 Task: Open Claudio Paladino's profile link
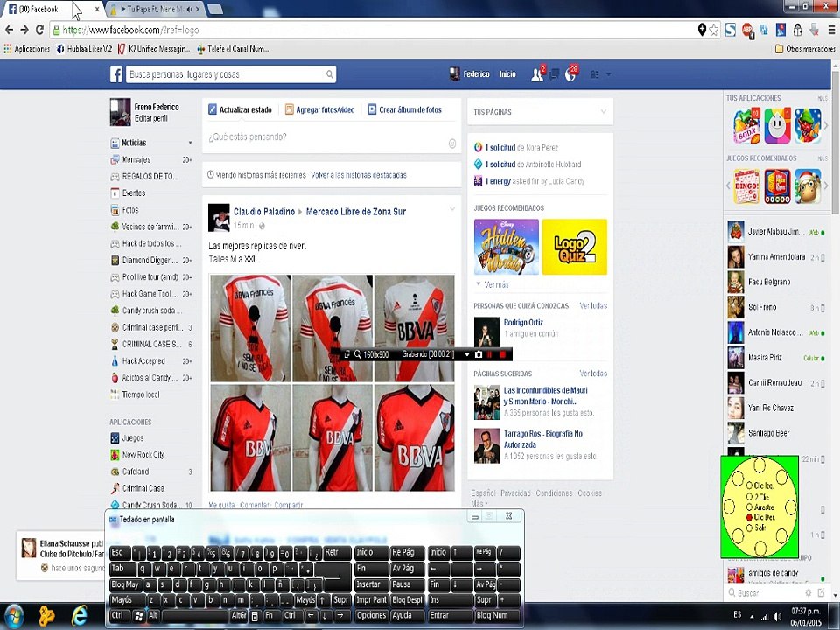point(264,212)
